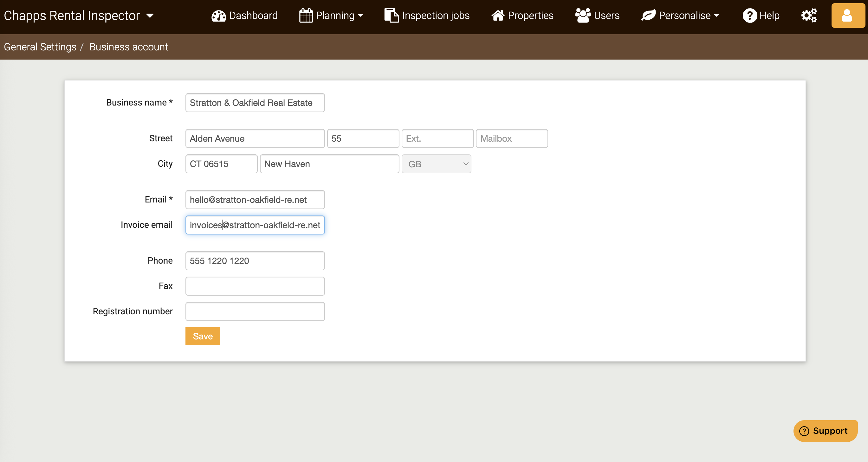Open the Personalise menu
The height and width of the screenshot is (462, 868).
click(x=684, y=16)
